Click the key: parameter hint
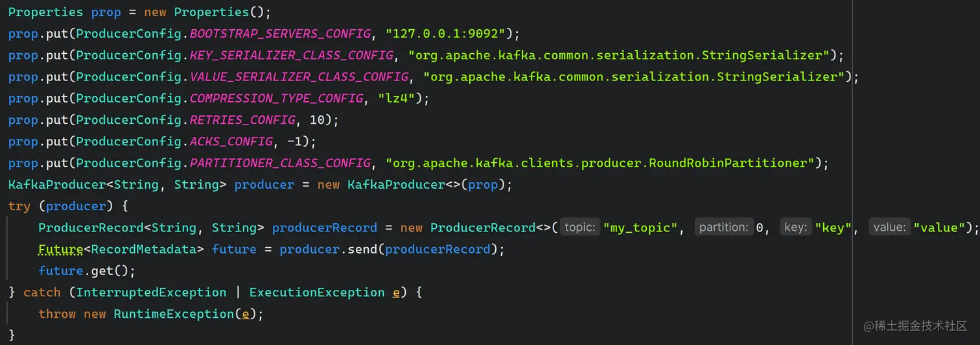Viewport: 980px width, 345px height. point(796,228)
